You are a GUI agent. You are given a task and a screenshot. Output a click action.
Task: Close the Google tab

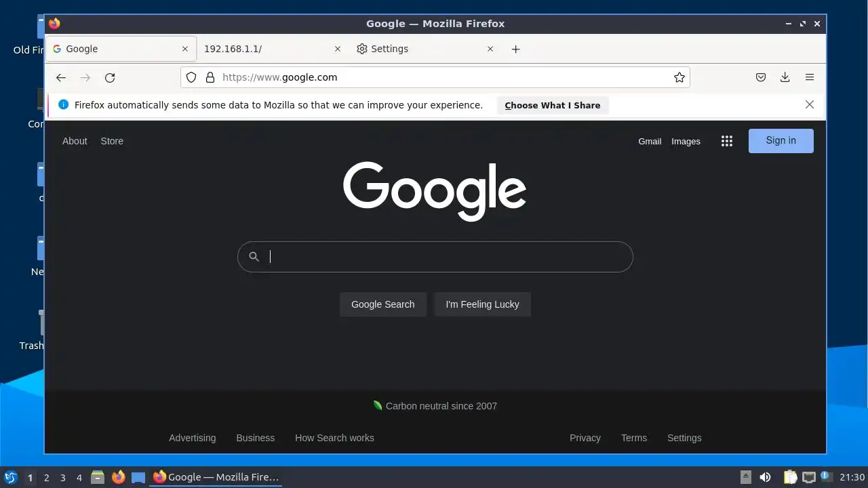[x=185, y=49]
